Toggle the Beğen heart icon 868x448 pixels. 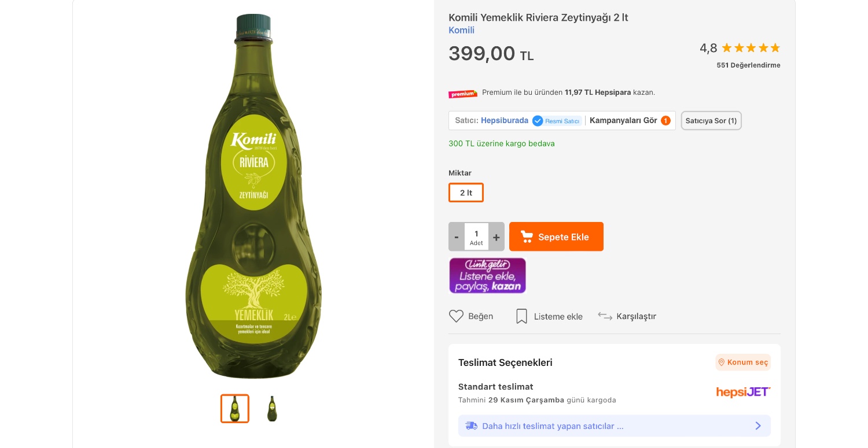click(457, 316)
